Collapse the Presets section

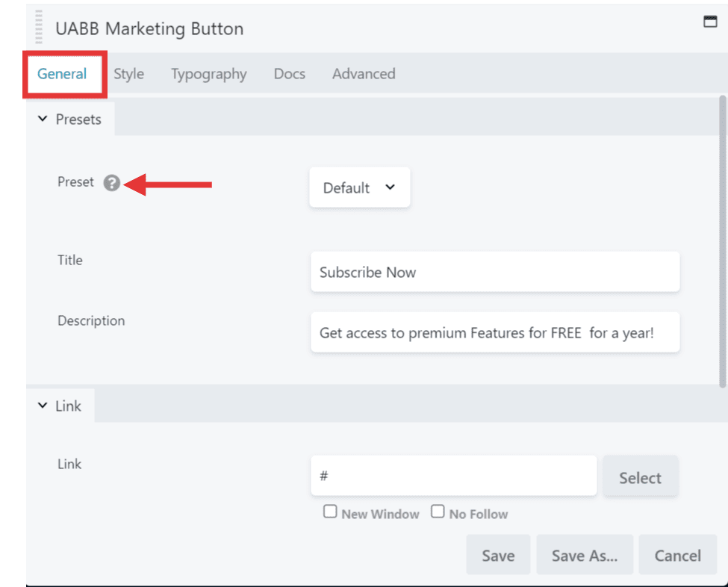[x=70, y=119]
